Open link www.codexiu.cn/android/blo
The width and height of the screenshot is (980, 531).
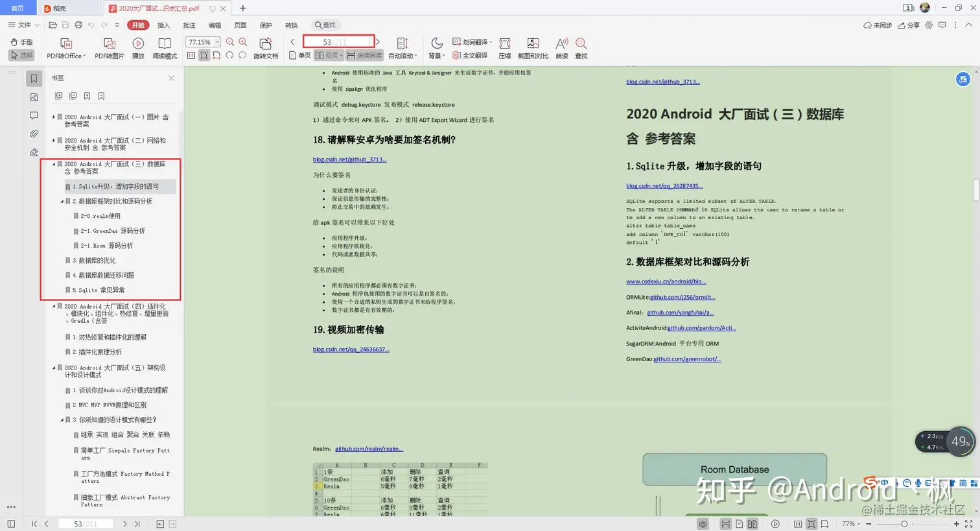click(x=666, y=281)
